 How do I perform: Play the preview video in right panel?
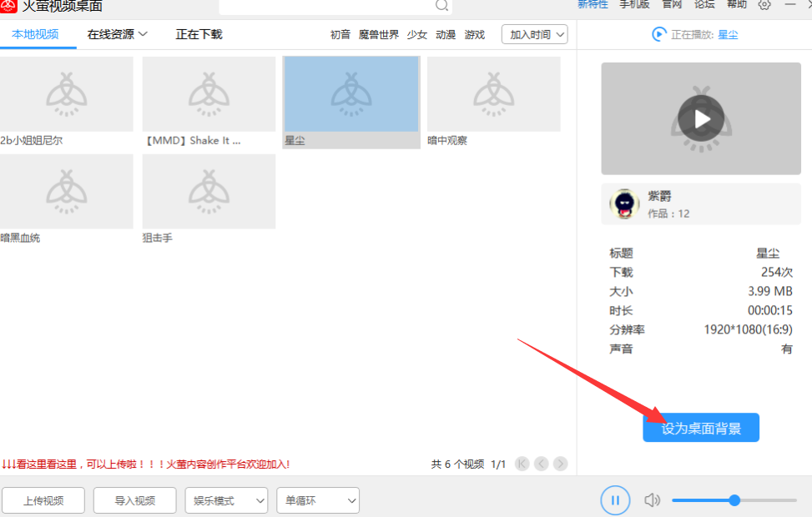(701, 119)
